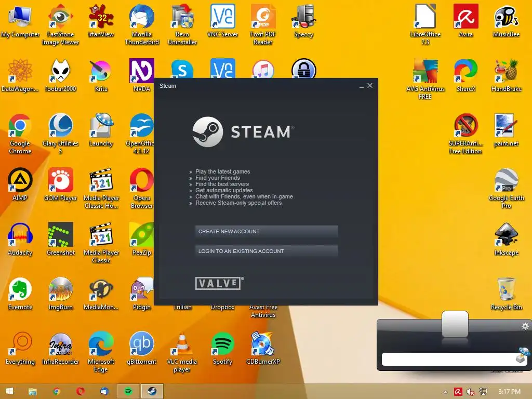Launch paint.net from the desktop
Image resolution: width=532 pixels, height=399 pixels.
click(506, 130)
